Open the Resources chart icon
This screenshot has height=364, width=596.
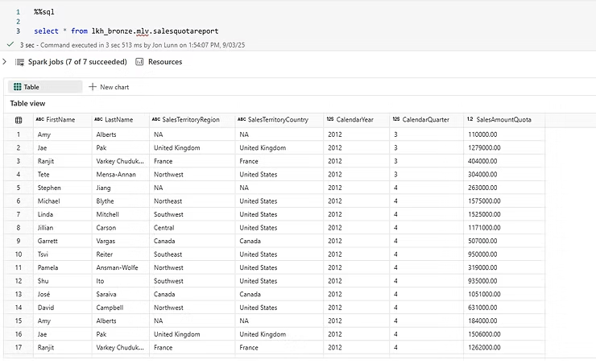(x=139, y=62)
